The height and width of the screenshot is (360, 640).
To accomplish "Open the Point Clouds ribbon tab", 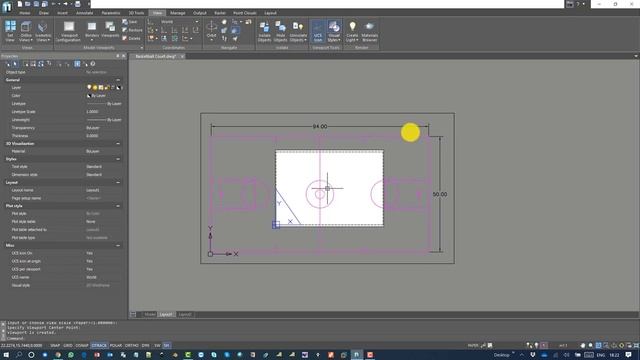I will pyautogui.click(x=245, y=13).
